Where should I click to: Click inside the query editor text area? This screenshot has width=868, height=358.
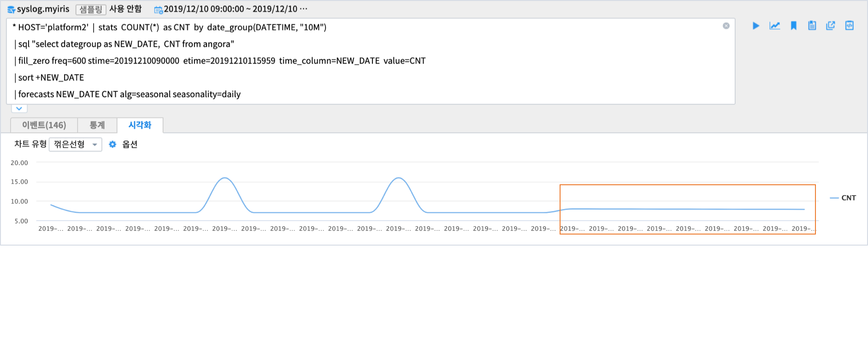[371, 61]
